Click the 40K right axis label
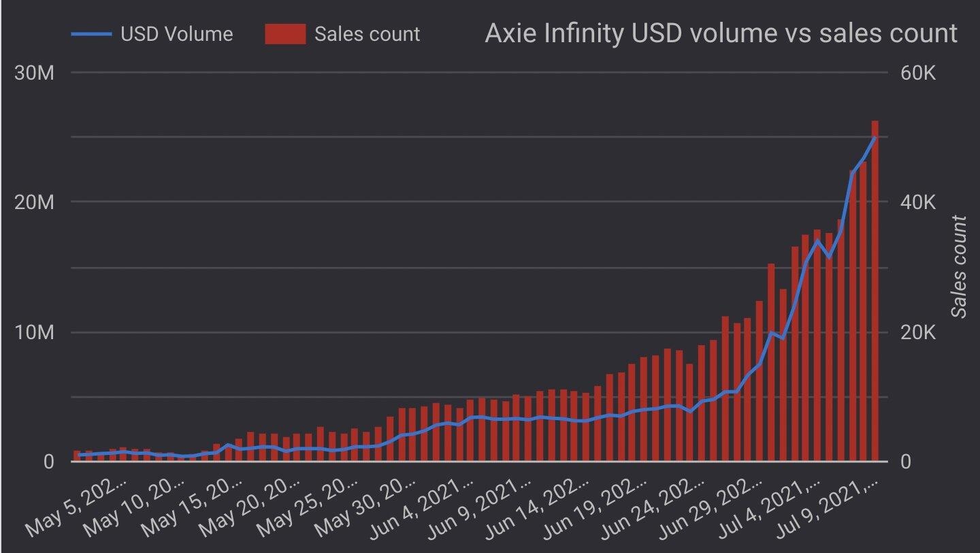Viewport: 980px width, 553px height. tap(919, 202)
